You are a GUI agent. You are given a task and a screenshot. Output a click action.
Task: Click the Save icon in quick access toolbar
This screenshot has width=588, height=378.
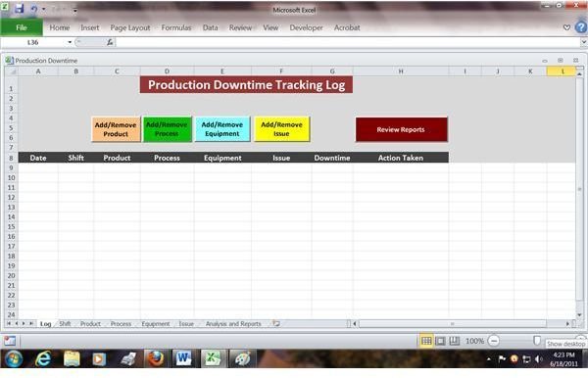(20, 9)
